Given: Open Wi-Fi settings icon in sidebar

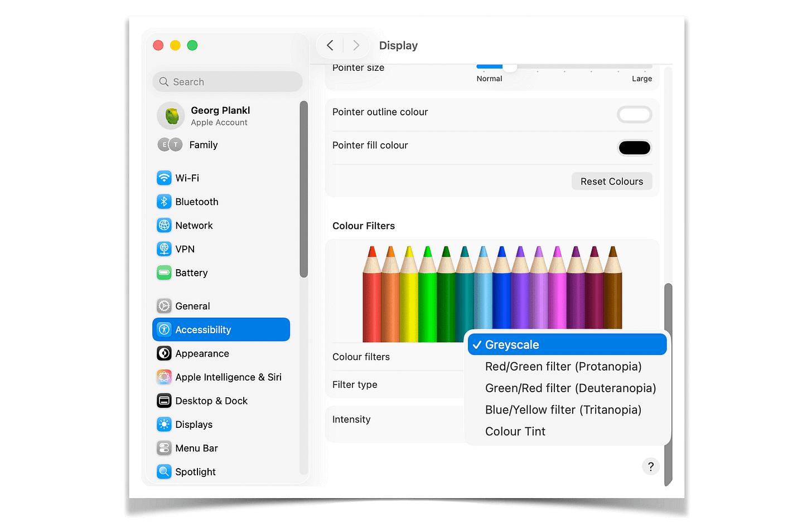Looking at the screenshot, I should (x=164, y=178).
